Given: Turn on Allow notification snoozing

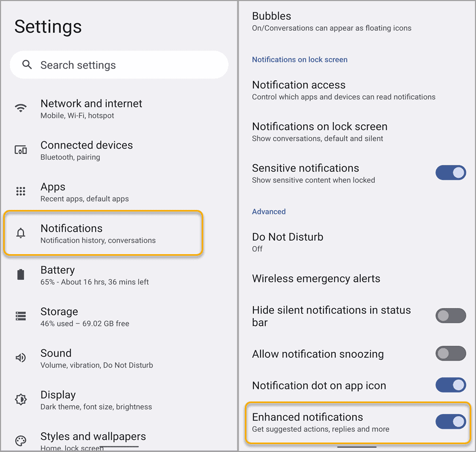Looking at the screenshot, I should pyautogui.click(x=451, y=354).
